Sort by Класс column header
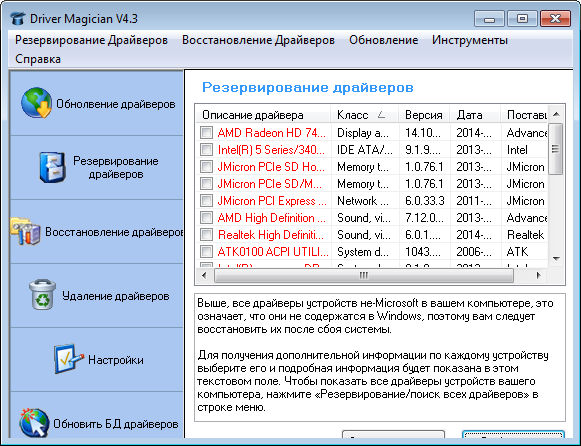This screenshot has width=581, height=446. (365, 115)
